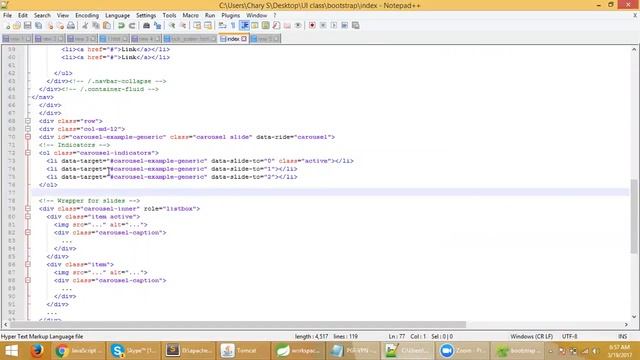Toggle the highlighted Indent Guide button
Viewport: 640px width, 360px height.
[x=244, y=25]
